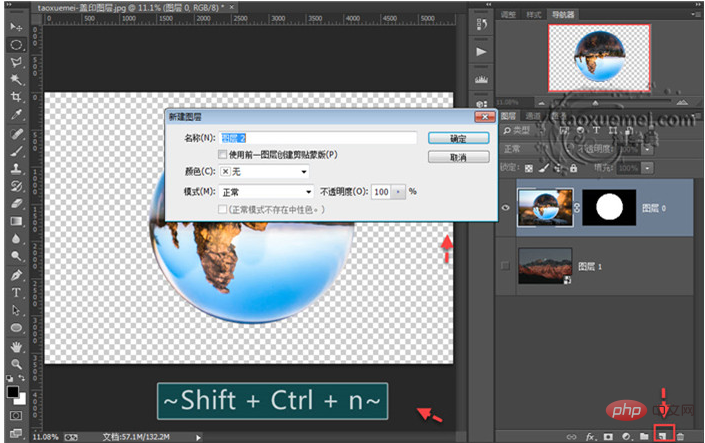Open layer opacity dropdown arrow

[647, 149]
